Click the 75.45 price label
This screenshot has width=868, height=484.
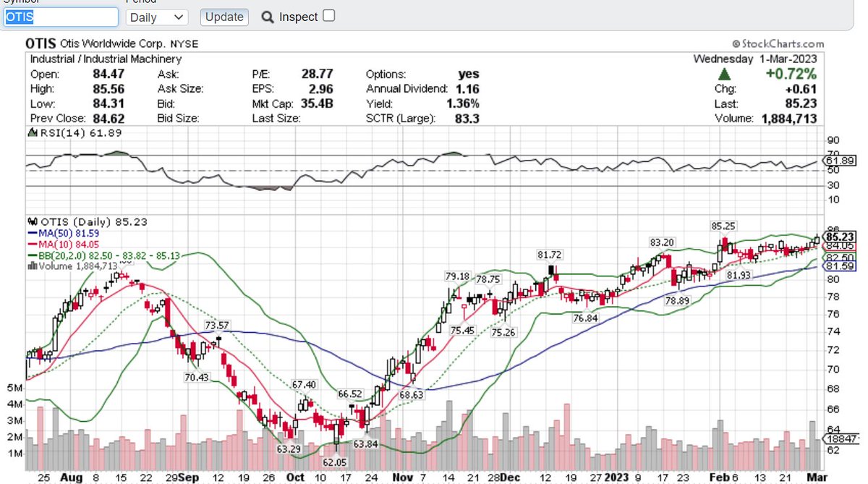click(x=462, y=330)
